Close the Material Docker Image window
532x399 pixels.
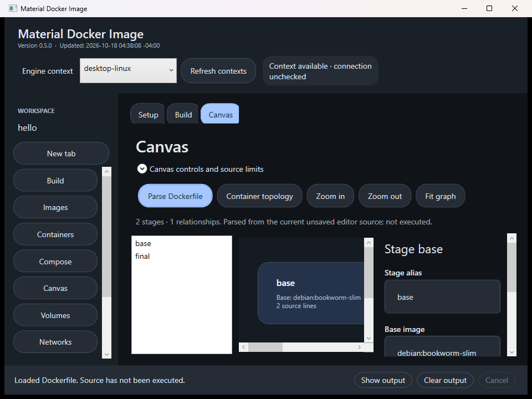(515, 8)
